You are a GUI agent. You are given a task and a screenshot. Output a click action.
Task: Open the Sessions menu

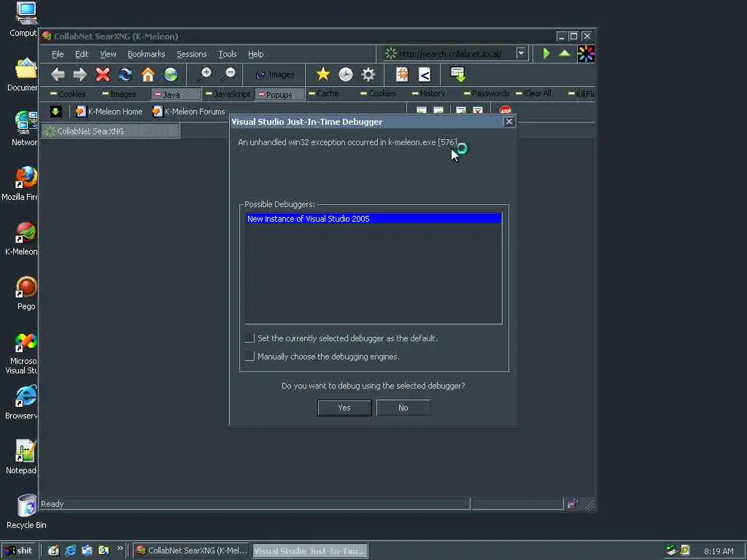(192, 54)
